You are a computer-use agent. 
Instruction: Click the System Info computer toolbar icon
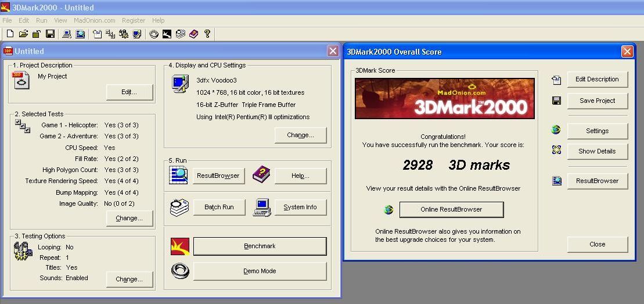67,34
